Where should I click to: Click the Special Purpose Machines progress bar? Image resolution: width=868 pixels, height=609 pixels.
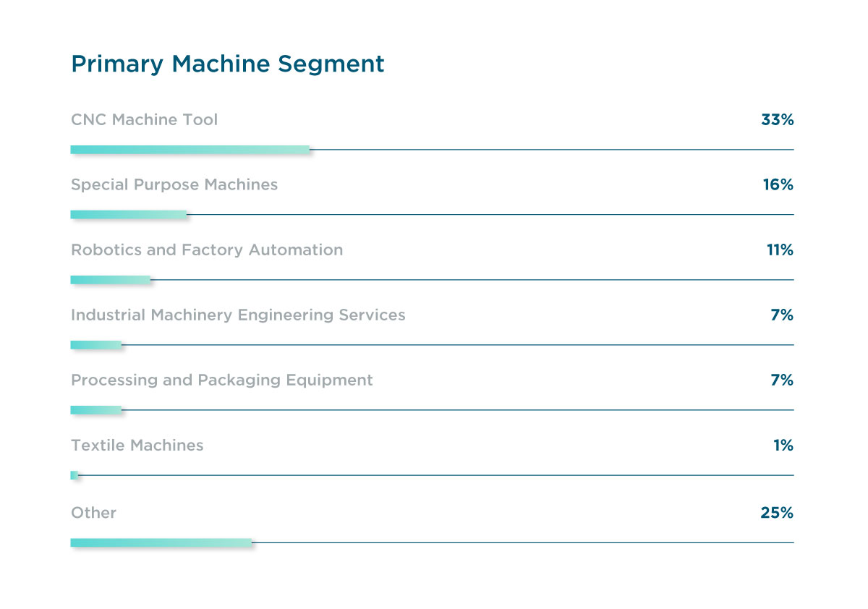pos(129,215)
